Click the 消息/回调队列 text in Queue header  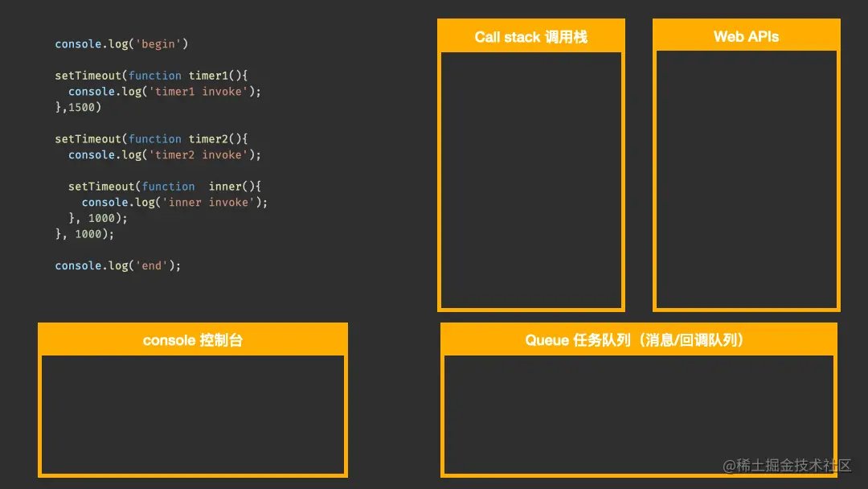point(695,339)
